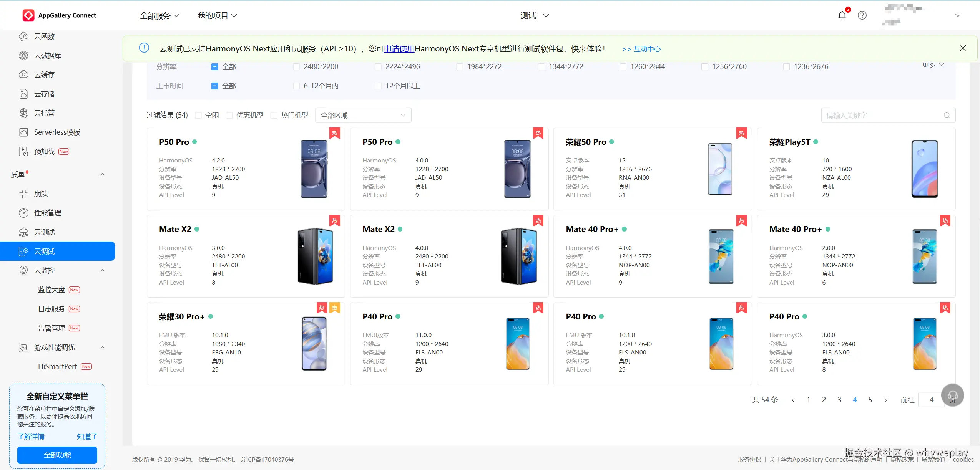Click the floating customer service headset icon
980x470 pixels.
[952, 395]
